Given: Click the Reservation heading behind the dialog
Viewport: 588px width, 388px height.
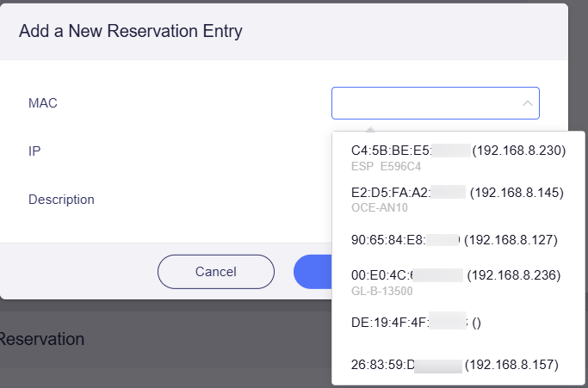Looking at the screenshot, I should pos(41,339).
